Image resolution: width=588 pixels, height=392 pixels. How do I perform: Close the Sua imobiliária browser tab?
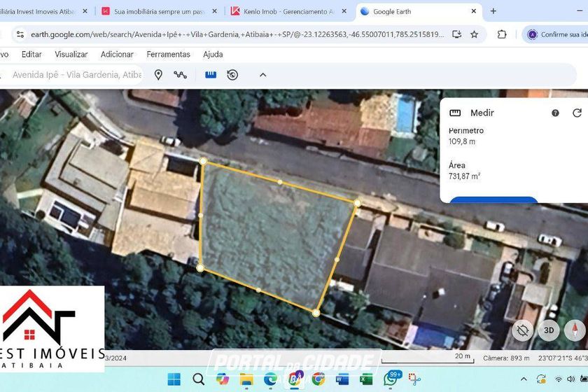click(214, 11)
